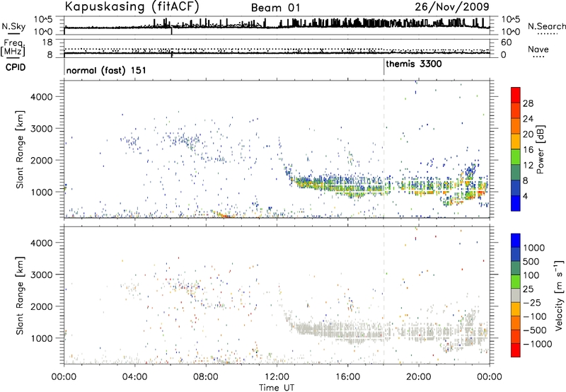Click the '4000' range tick on power panel
Image resolution: width=566 pixels, height=392 pixels.
pos(41,97)
